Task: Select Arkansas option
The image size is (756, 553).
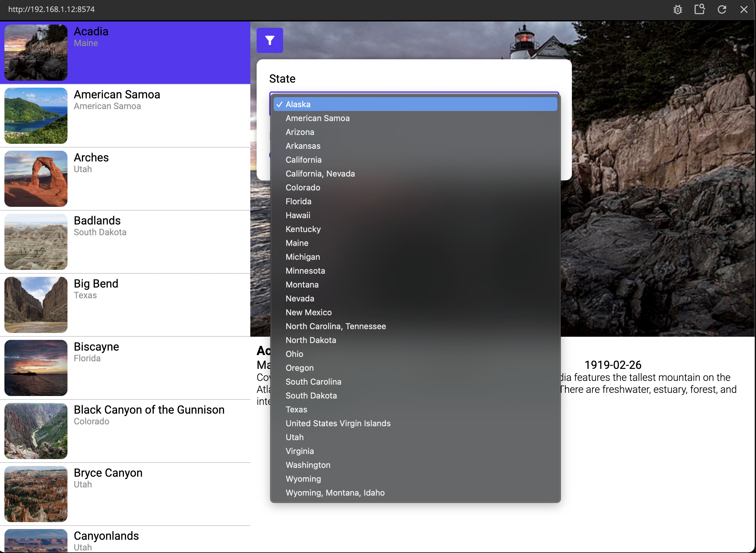Action: click(x=415, y=146)
